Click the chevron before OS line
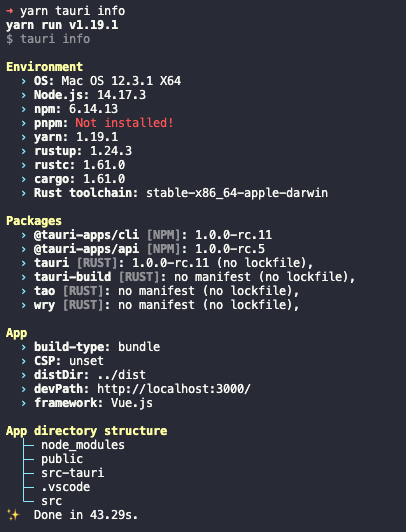 23,81
